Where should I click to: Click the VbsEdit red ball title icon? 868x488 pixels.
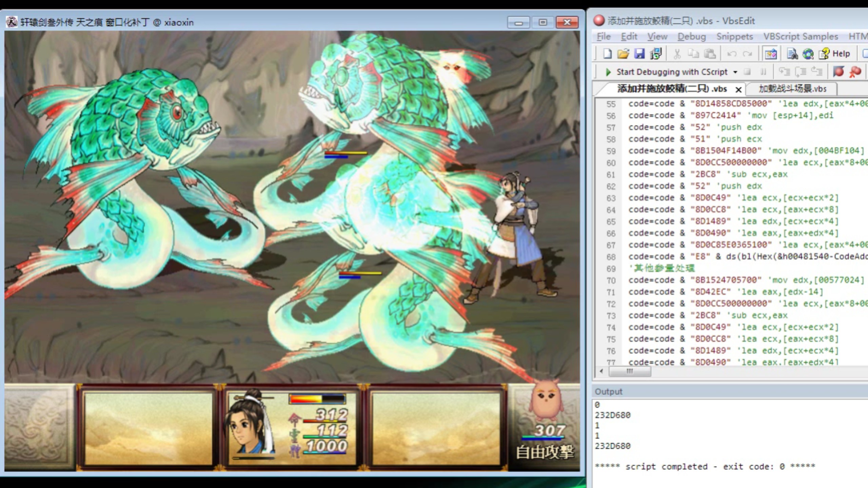coord(599,20)
